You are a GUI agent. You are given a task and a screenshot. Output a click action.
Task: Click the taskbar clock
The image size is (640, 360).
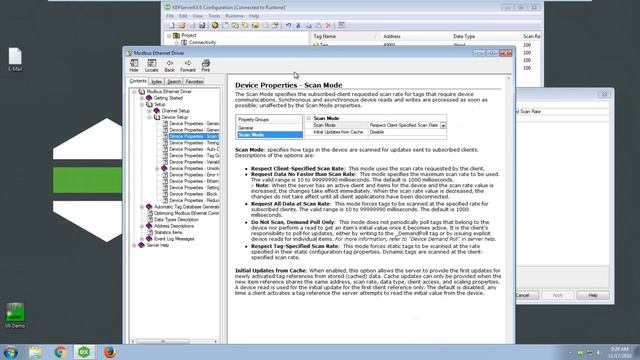click(620, 352)
